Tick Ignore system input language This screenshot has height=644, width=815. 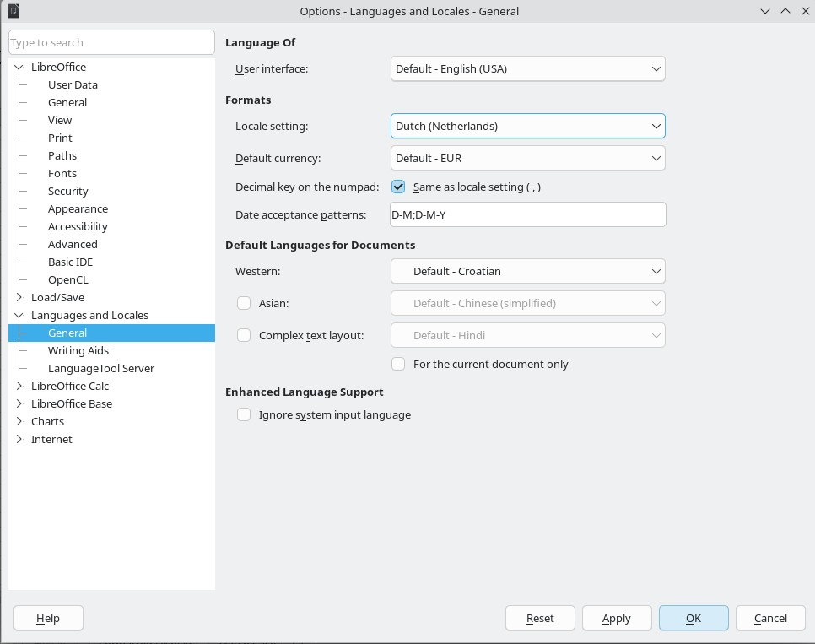pos(244,414)
